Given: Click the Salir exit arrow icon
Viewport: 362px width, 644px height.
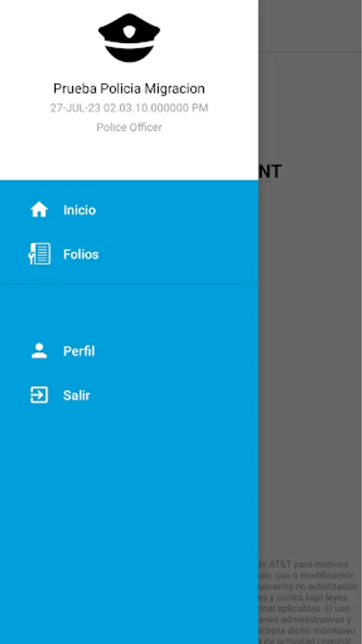Looking at the screenshot, I should click(x=39, y=395).
